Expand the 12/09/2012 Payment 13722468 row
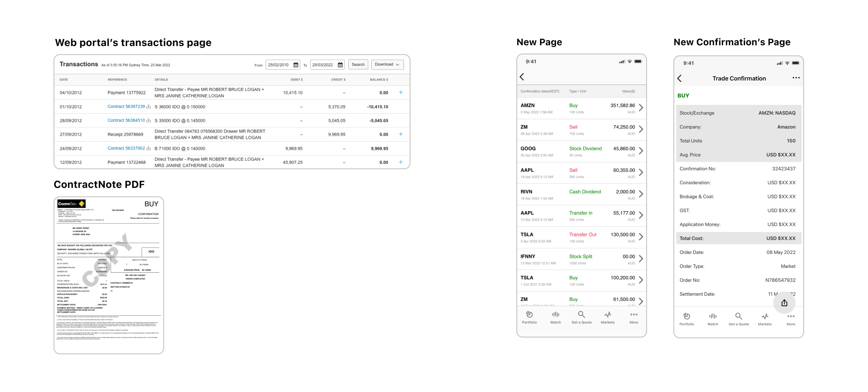Screen dimensions: 868x392 pyautogui.click(x=400, y=162)
